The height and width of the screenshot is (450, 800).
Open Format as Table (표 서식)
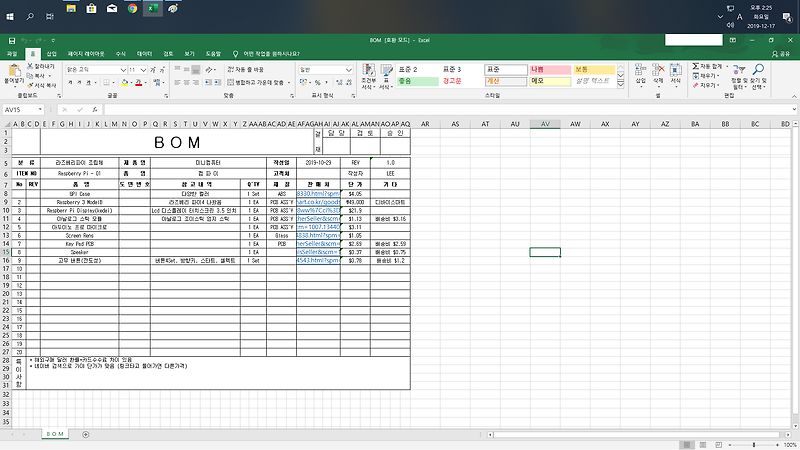[386, 77]
